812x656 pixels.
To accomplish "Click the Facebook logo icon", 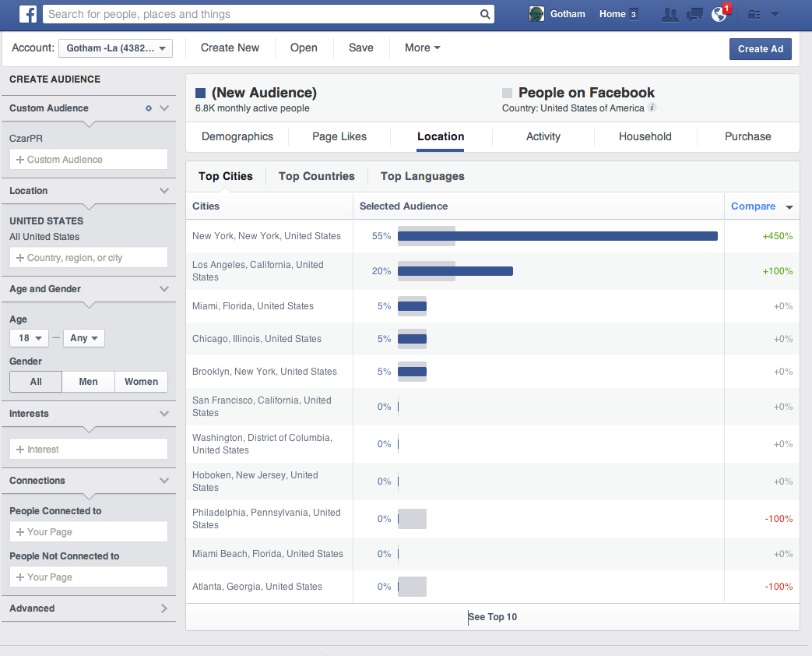I will [x=29, y=14].
